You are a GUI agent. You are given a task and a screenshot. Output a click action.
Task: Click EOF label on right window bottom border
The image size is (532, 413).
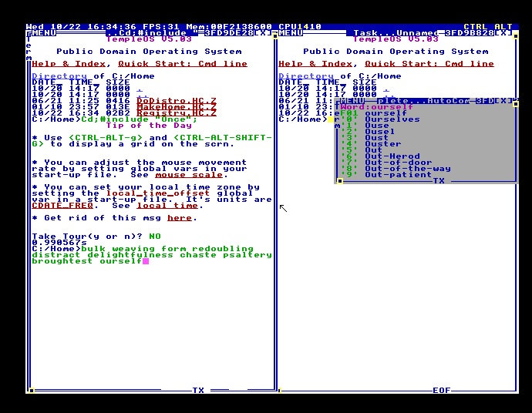442,391
